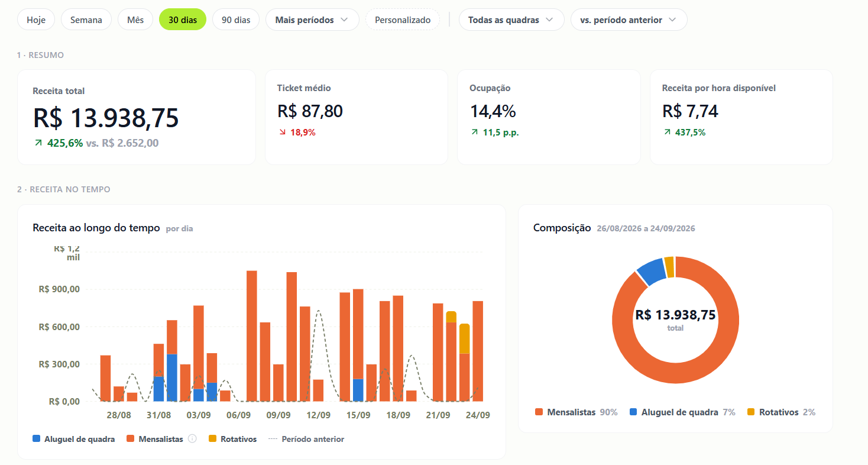The height and width of the screenshot is (465, 868).
Task: Click the Receita por hora disponível card title
Action: (719, 88)
